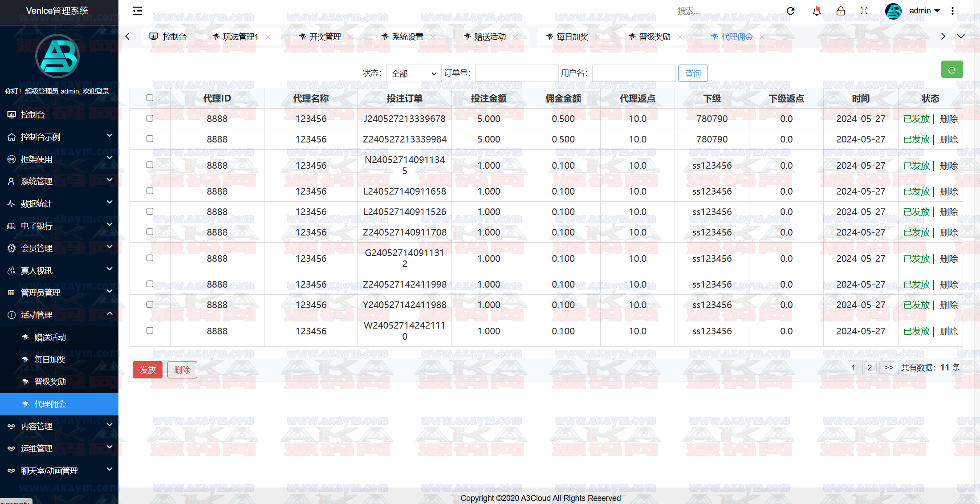Close the 代理佣金 tab

pyautogui.click(x=762, y=37)
